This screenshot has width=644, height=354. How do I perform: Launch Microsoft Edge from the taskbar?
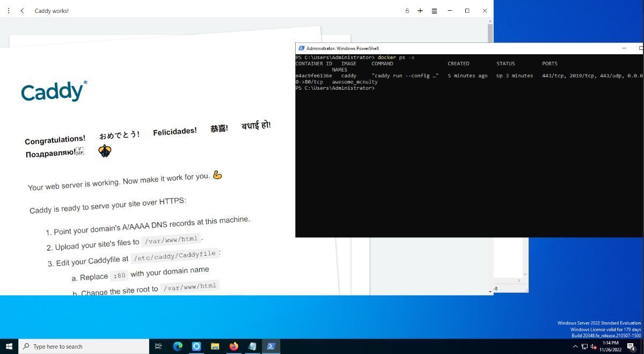[x=178, y=346]
